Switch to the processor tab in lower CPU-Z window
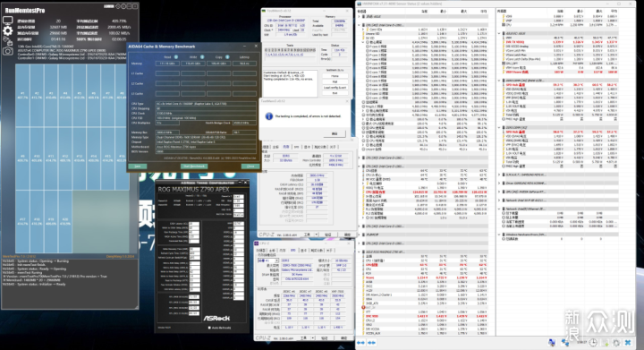 coord(261,250)
